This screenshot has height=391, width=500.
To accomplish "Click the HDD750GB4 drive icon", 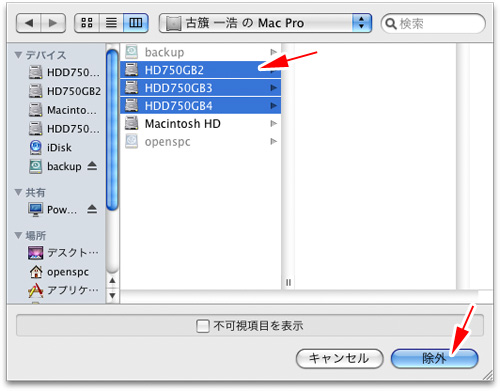I will (132, 105).
